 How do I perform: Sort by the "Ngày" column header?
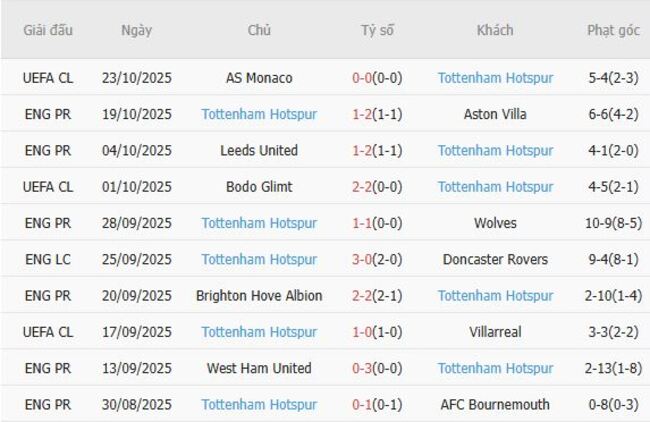click(x=136, y=30)
